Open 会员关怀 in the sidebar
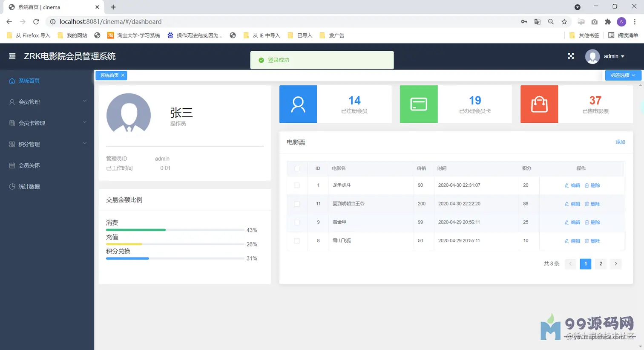 point(47,165)
